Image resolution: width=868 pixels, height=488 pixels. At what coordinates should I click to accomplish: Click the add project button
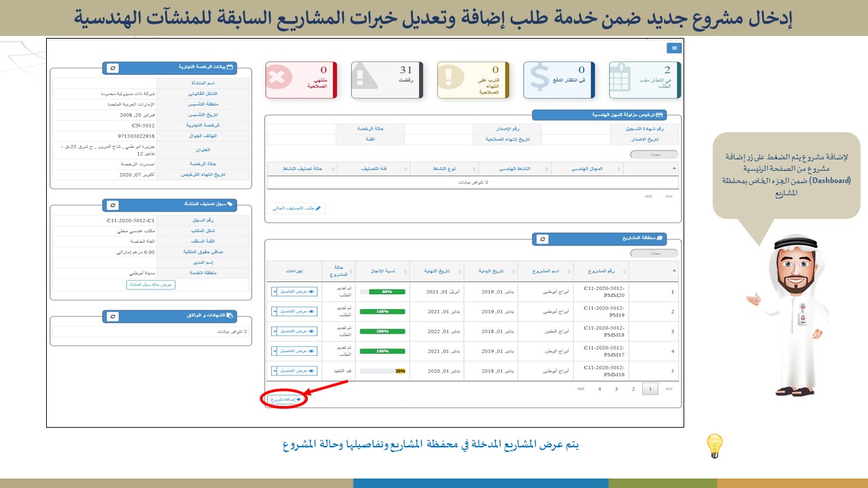point(285,400)
